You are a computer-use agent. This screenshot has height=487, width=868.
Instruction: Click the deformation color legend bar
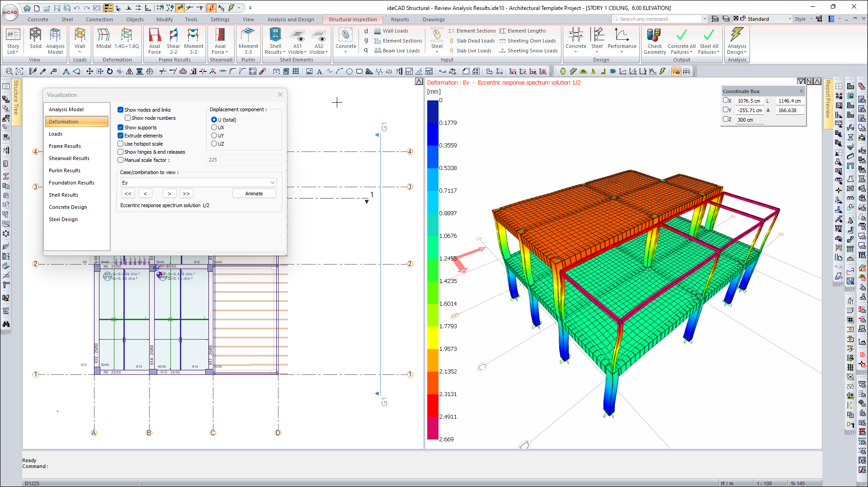433,270
